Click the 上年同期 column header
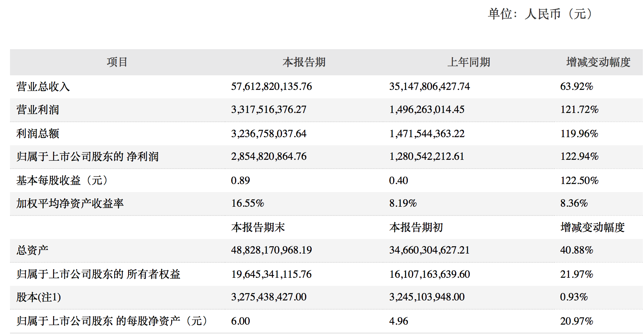 469,62
